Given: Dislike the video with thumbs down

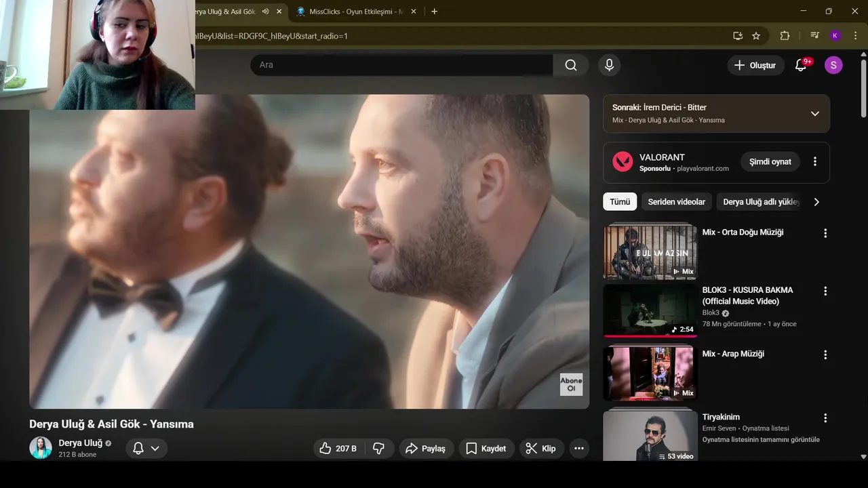Looking at the screenshot, I should (x=379, y=449).
